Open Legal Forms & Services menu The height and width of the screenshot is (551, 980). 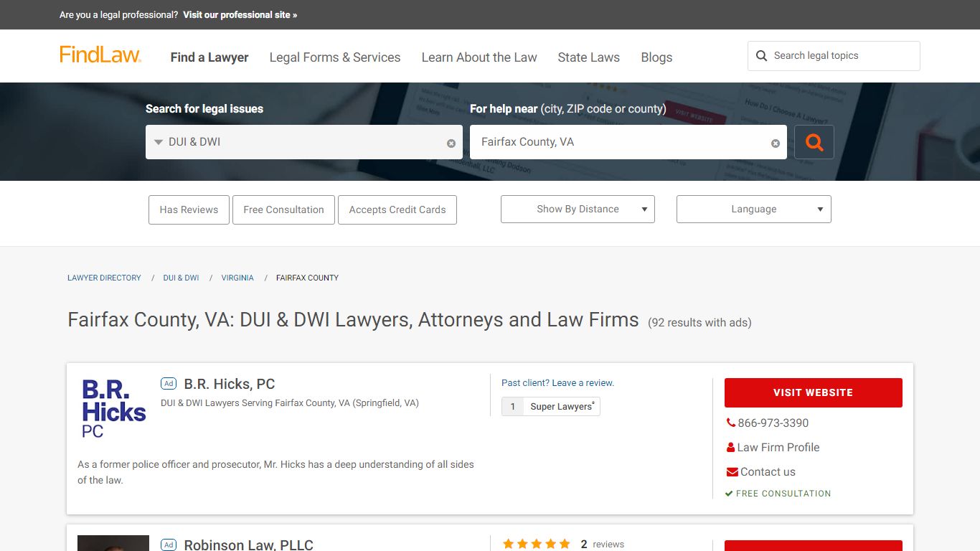click(335, 57)
